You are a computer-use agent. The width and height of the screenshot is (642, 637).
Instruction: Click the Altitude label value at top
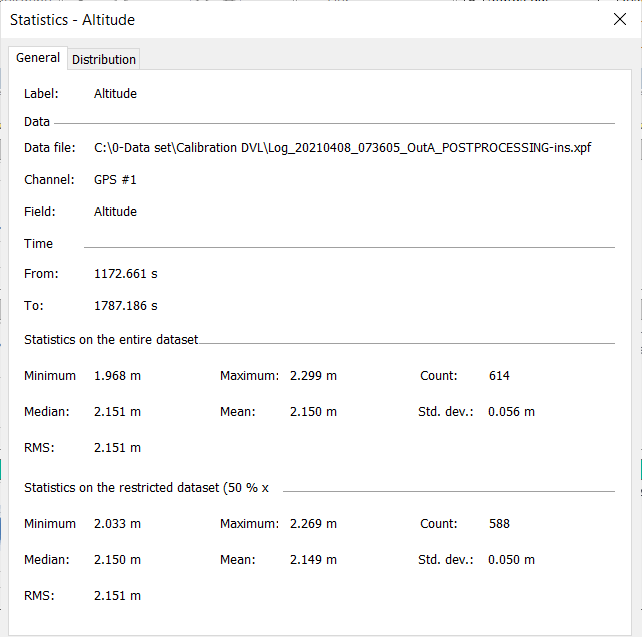pyautogui.click(x=115, y=94)
